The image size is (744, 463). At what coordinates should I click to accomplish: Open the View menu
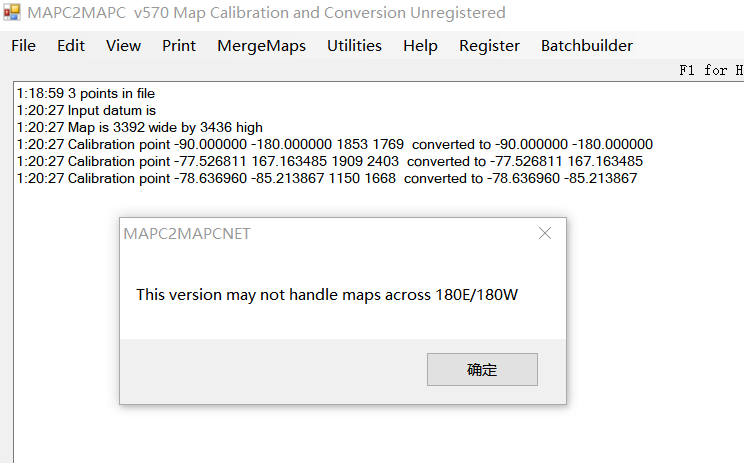point(123,46)
